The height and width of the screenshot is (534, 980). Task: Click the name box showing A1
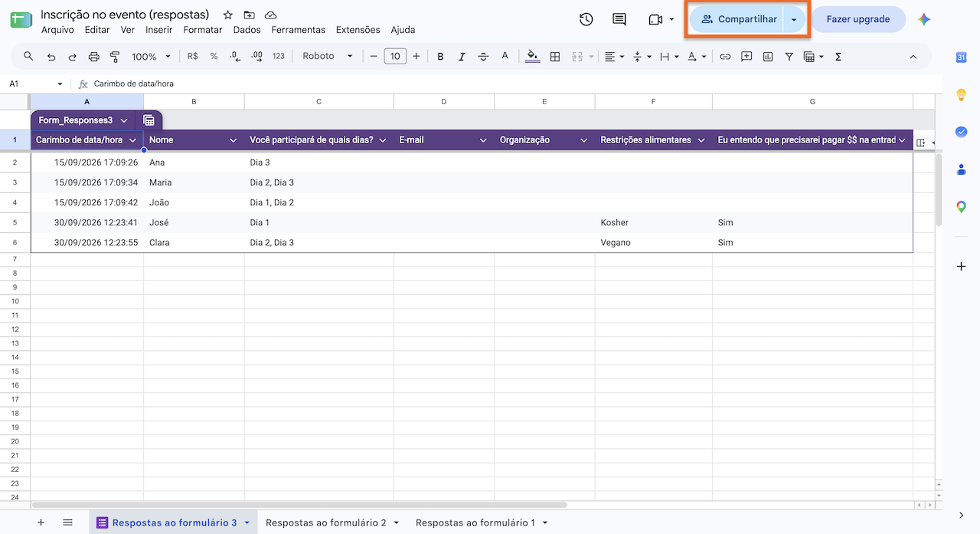tap(36, 84)
